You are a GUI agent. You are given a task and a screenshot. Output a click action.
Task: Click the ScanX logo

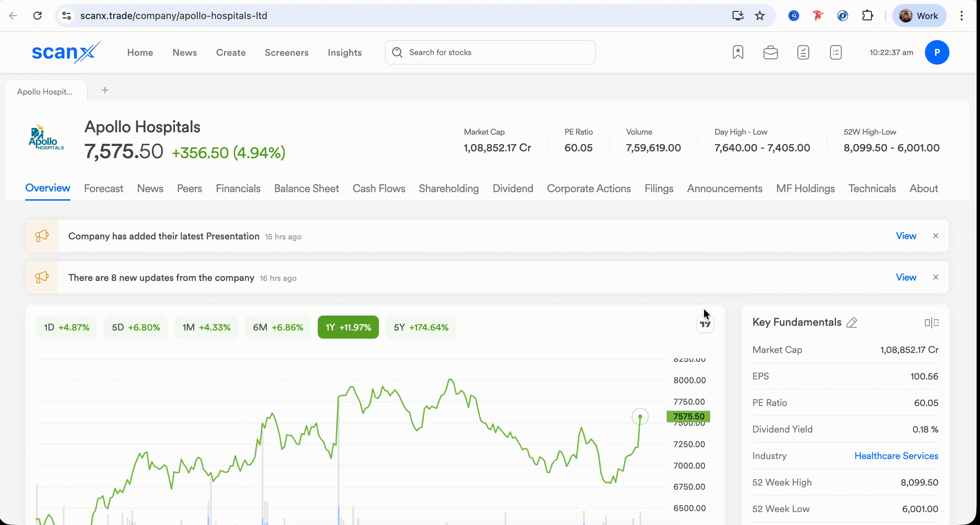(x=66, y=52)
